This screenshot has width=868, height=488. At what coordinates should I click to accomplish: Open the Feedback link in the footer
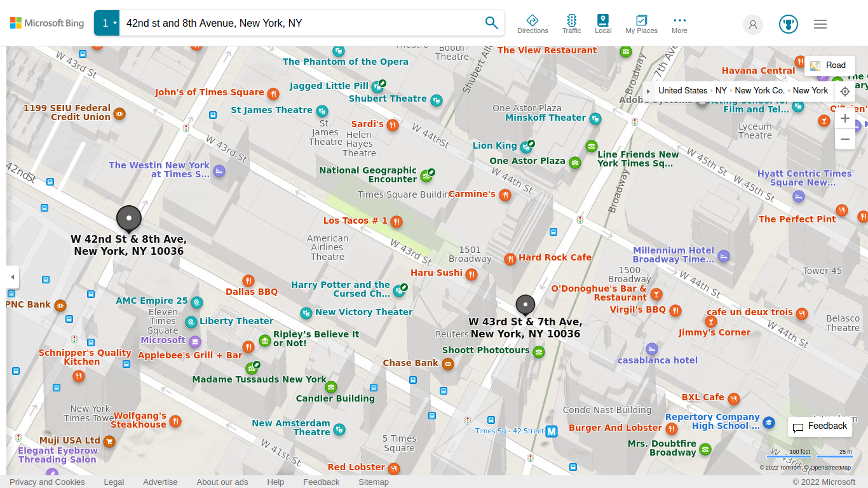click(322, 482)
